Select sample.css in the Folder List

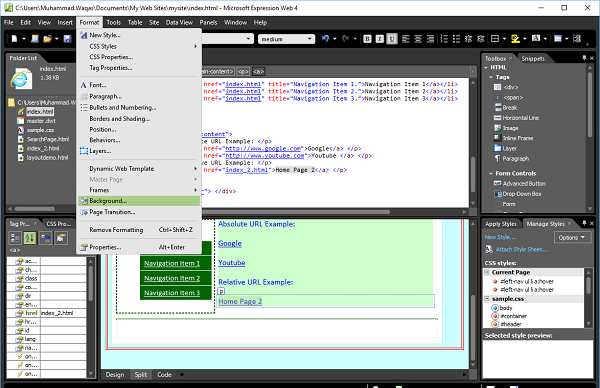[x=40, y=130]
